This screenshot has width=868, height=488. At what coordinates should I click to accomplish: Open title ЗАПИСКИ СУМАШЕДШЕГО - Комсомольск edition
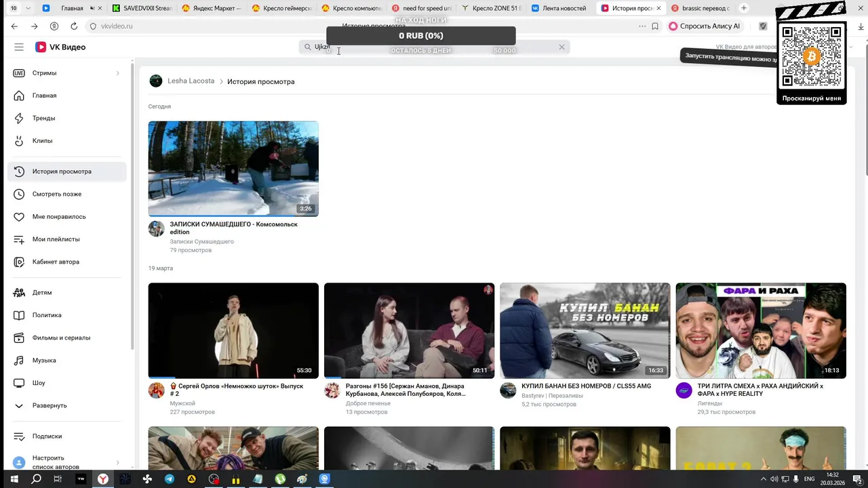(233, 228)
